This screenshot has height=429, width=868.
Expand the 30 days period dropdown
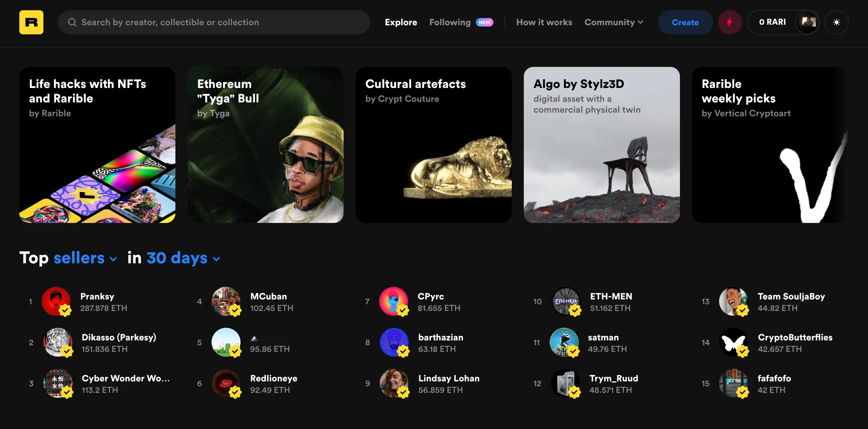183,258
